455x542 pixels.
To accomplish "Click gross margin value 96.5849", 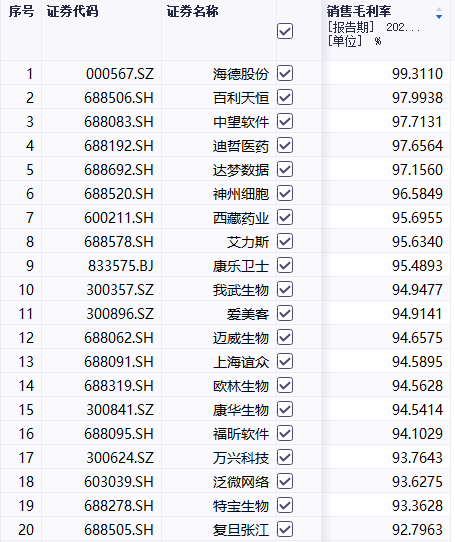I will (417, 194).
